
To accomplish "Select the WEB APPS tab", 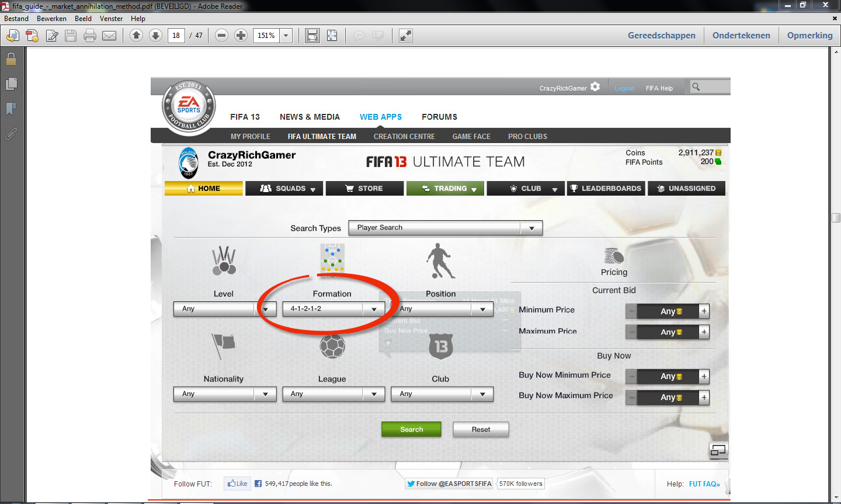I will pos(381,117).
